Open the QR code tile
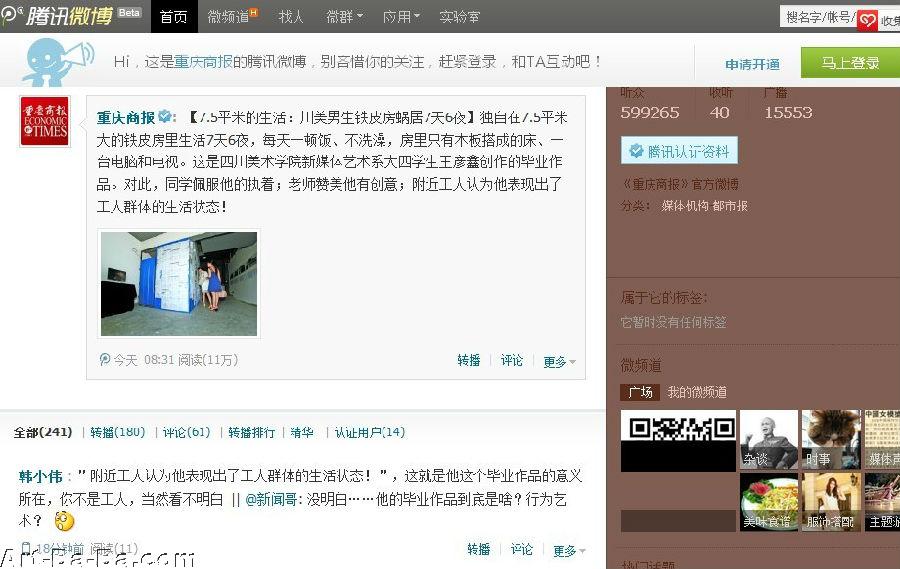Image resolution: width=900 pixels, height=569 pixels. tap(678, 440)
